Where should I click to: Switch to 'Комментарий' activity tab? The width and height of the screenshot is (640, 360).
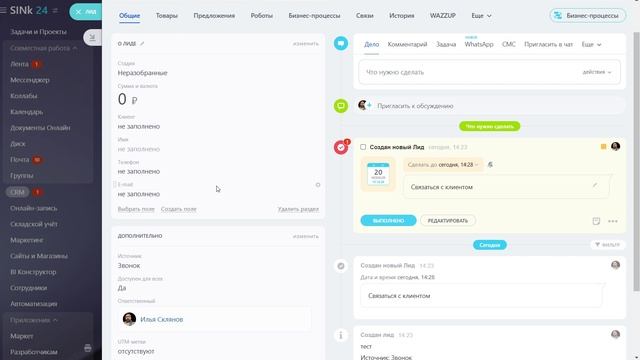click(407, 44)
